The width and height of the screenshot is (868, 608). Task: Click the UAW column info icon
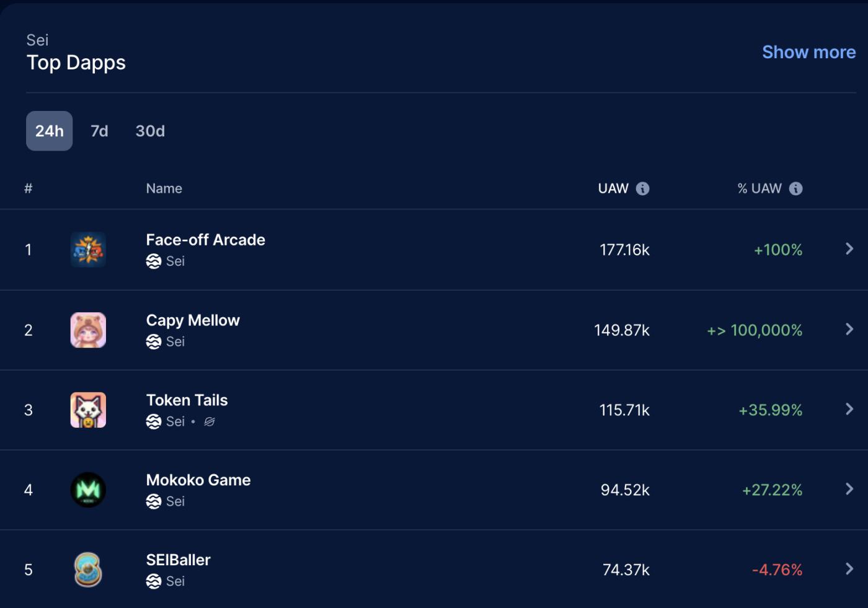tap(642, 188)
